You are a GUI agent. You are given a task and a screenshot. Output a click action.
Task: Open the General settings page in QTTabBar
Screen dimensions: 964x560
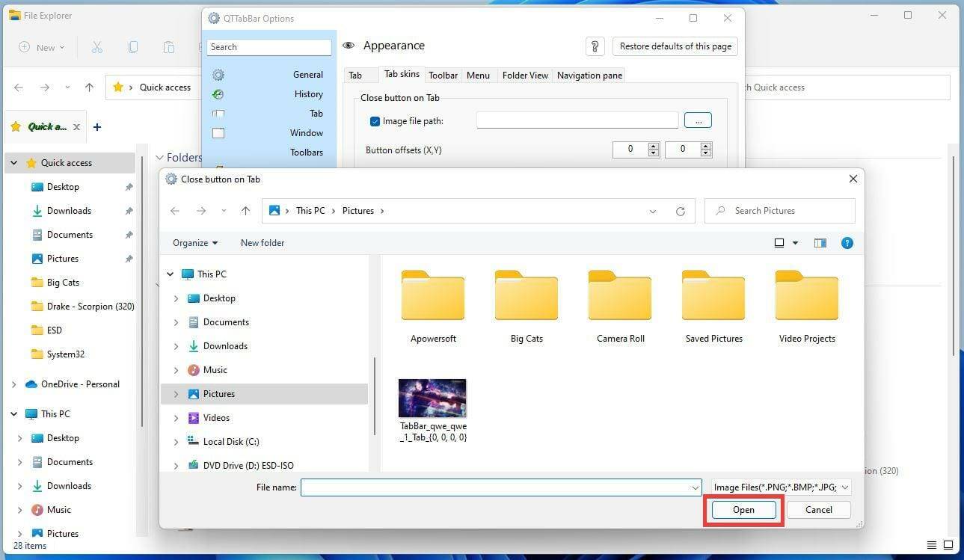[x=307, y=74]
